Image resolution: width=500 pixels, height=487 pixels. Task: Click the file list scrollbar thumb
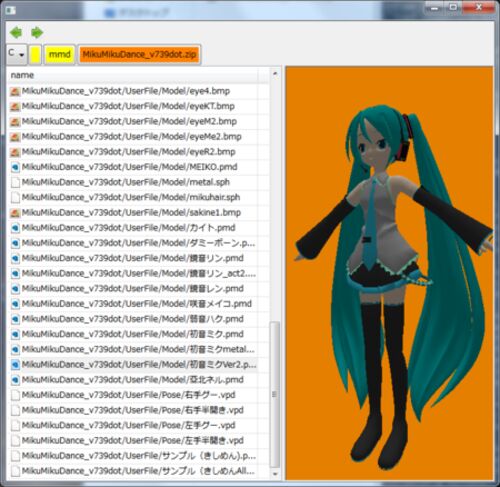pos(275,394)
